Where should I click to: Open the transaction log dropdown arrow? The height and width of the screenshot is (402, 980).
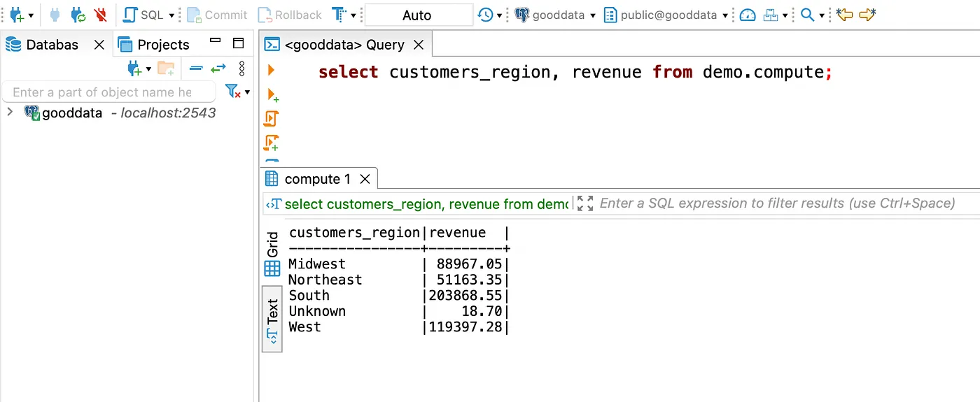click(x=500, y=15)
